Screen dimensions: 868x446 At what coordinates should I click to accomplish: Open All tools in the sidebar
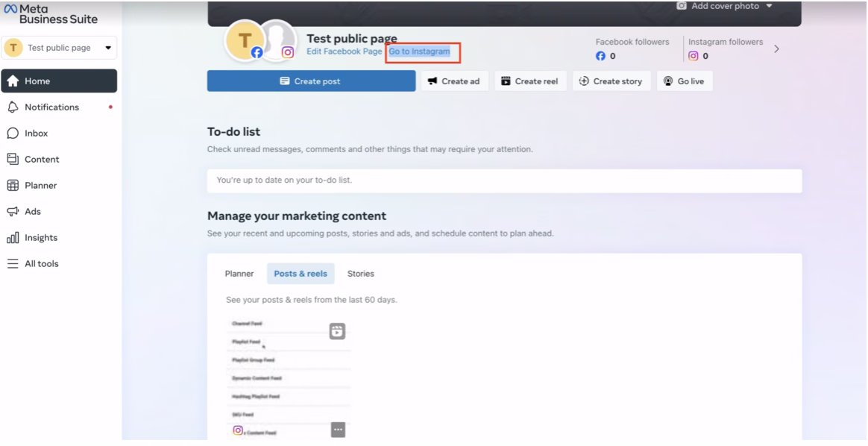tap(59, 264)
